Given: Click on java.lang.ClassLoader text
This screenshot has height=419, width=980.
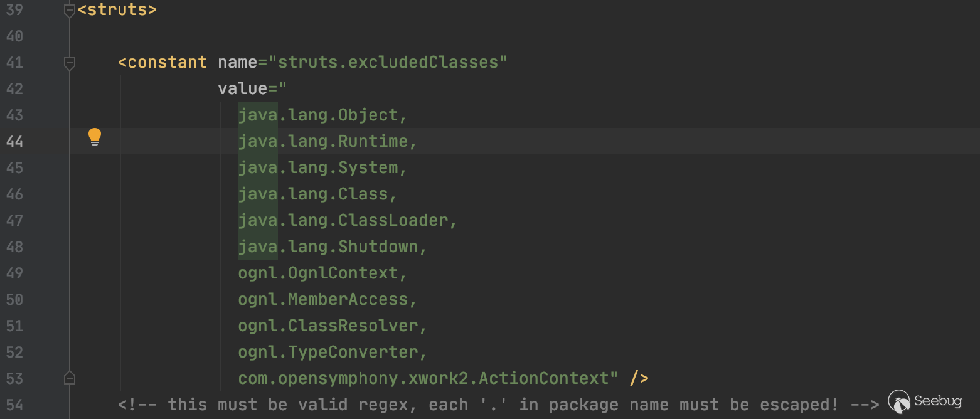Looking at the screenshot, I should [x=343, y=221].
